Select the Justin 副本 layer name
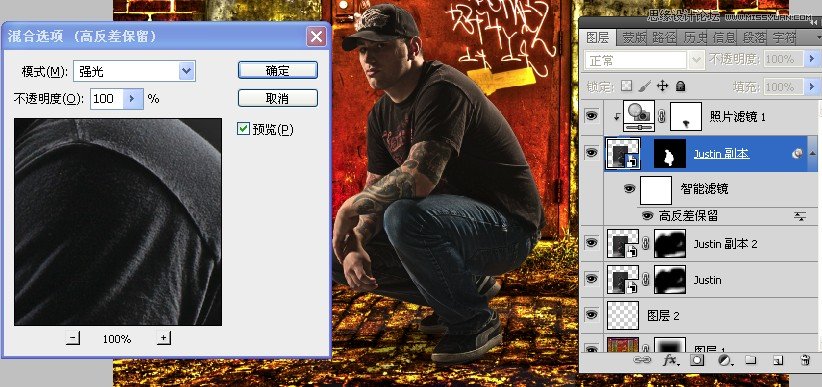This screenshot has height=387, width=822. point(721,153)
